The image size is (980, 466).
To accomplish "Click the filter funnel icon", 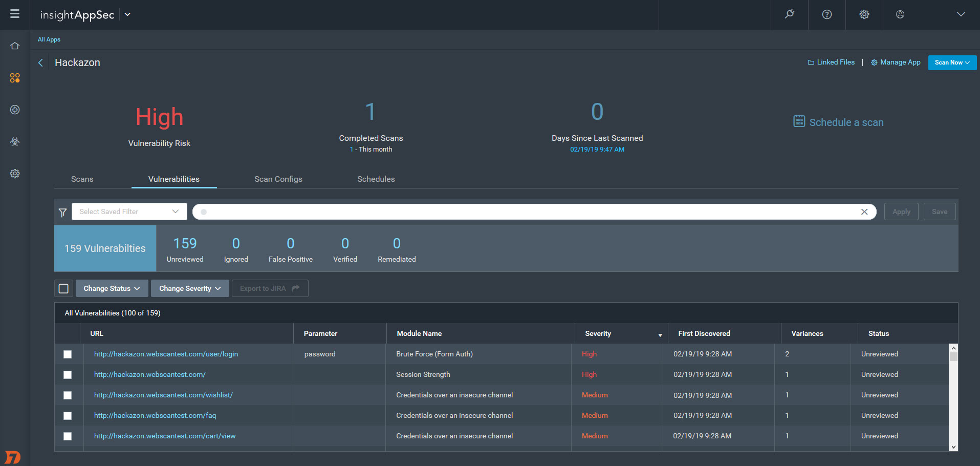I will pos(62,213).
